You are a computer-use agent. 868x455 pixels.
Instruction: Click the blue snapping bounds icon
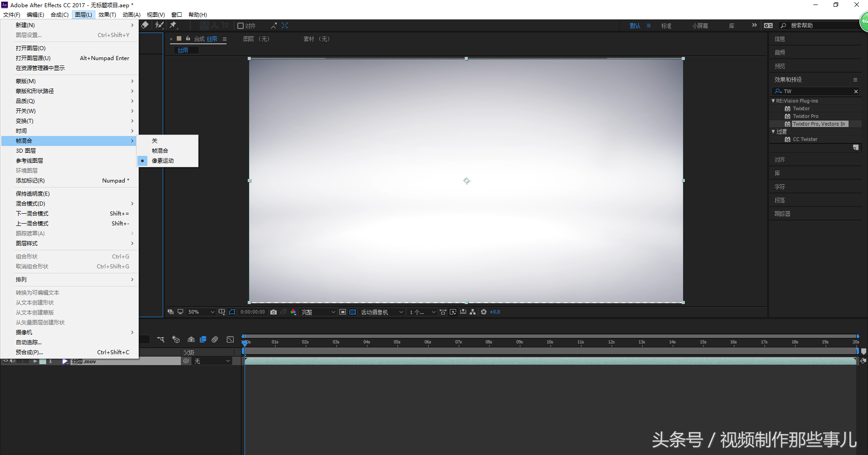pyautogui.click(x=285, y=25)
